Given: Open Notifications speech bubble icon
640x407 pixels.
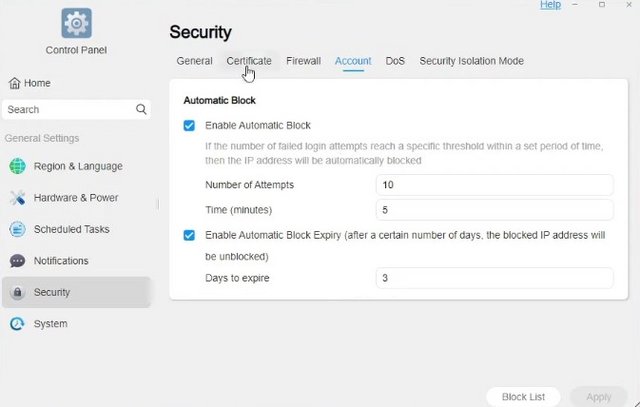Looking at the screenshot, I should tap(18, 261).
